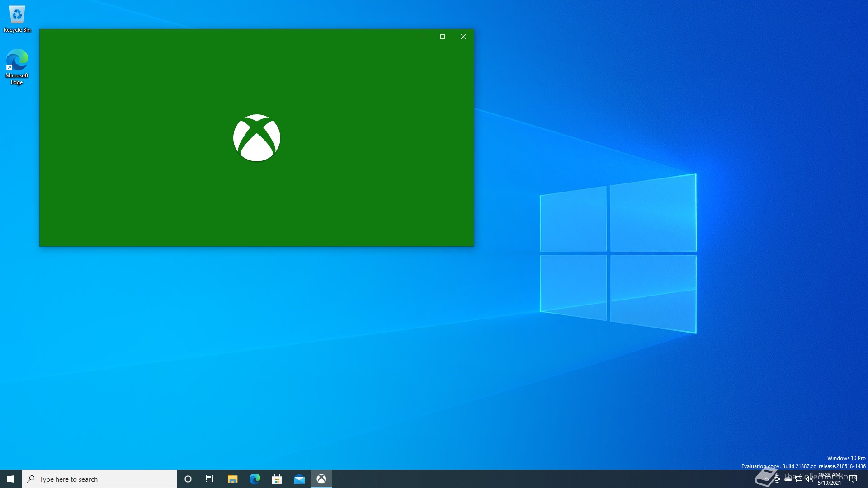Open the volume speaker control

pyautogui.click(x=810, y=479)
